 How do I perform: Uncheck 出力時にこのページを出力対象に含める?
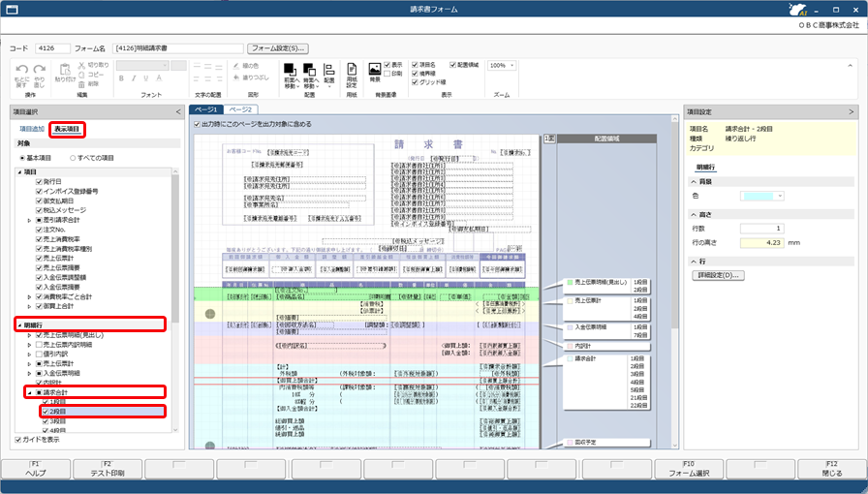coord(197,124)
